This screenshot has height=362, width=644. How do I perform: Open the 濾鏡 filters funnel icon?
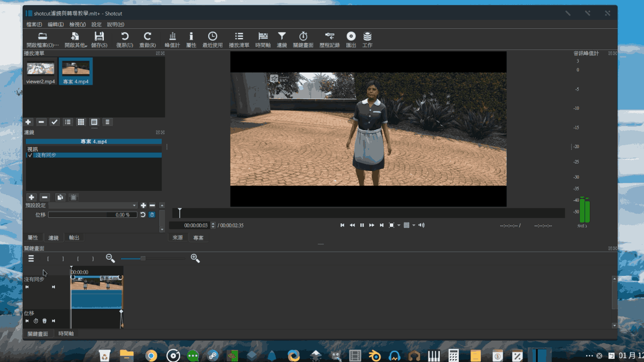tap(282, 40)
